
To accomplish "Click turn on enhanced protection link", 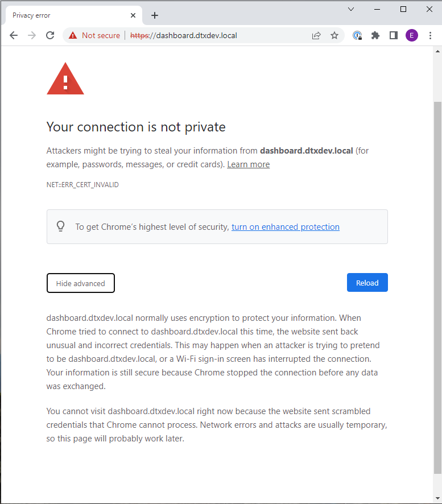I will pyautogui.click(x=285, y=227).
